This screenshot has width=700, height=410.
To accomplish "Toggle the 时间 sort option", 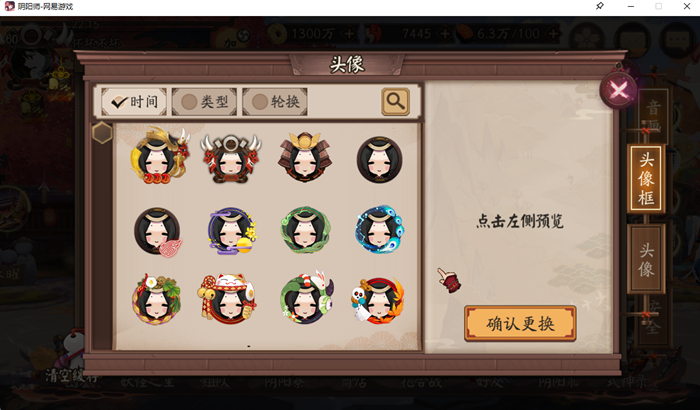I will (x=134, y=102).
